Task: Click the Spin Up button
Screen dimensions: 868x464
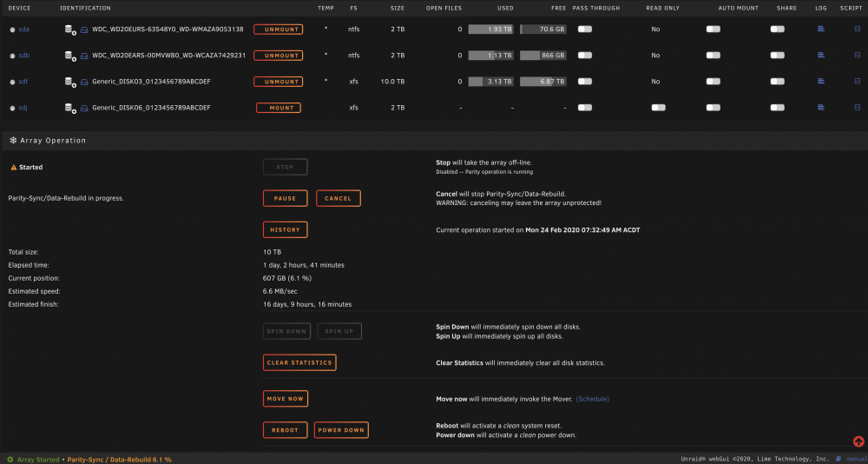Action: (339, 332)
